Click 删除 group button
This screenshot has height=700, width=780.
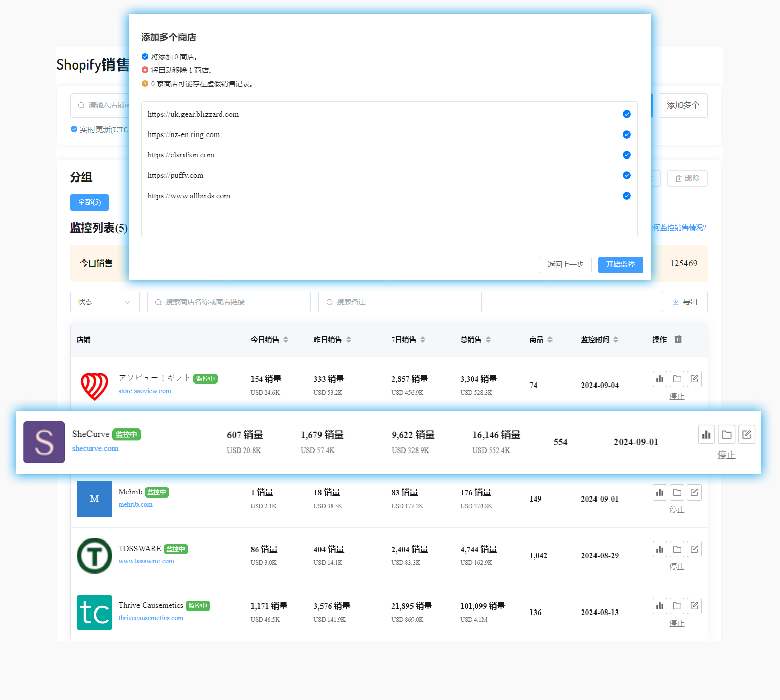[x=687, y=178]
